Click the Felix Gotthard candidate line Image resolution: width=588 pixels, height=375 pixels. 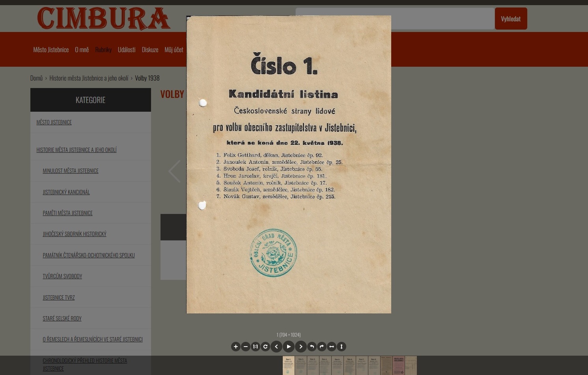point(269,155)
